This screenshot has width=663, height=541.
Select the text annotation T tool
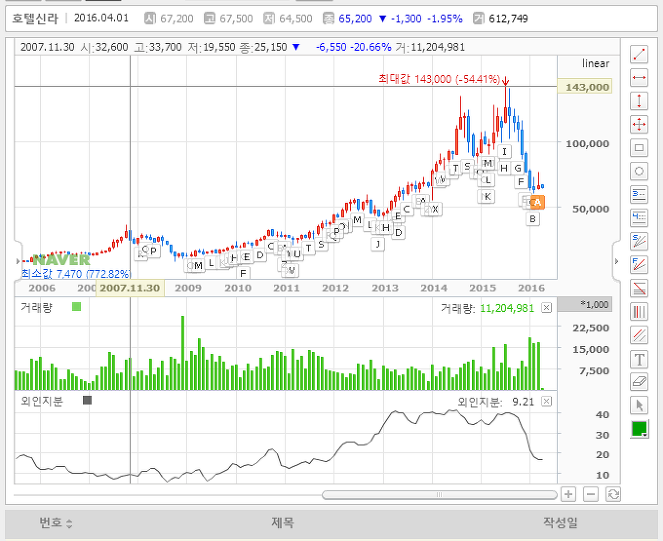click(639, 359)
